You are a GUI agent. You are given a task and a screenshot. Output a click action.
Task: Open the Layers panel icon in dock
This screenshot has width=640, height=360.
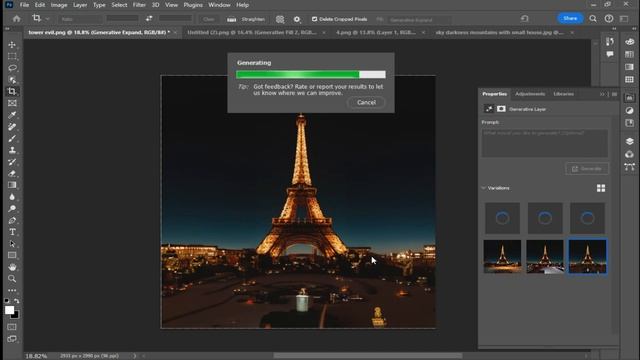pyautogui.click(x=629, y=141)
